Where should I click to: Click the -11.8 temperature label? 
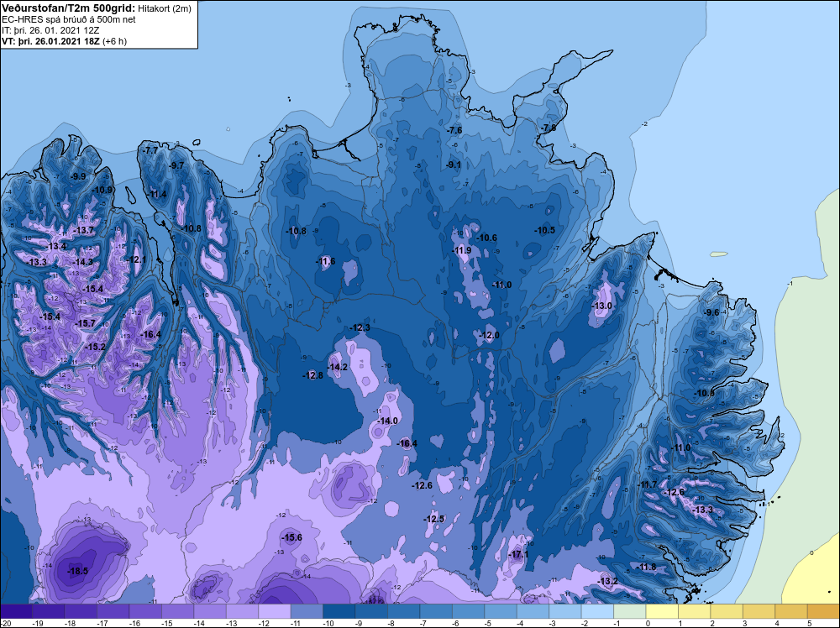[x=645, y=567]
